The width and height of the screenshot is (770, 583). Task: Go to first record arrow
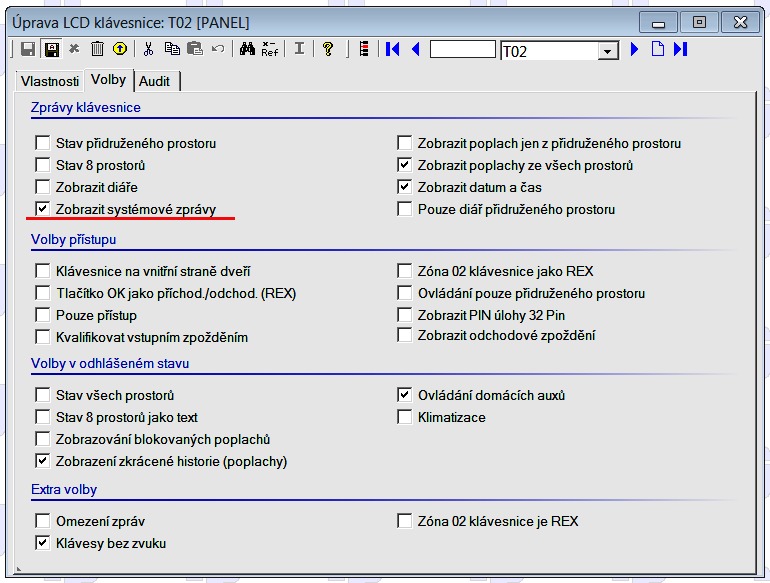pyautogui.click(x=393, y=49)
